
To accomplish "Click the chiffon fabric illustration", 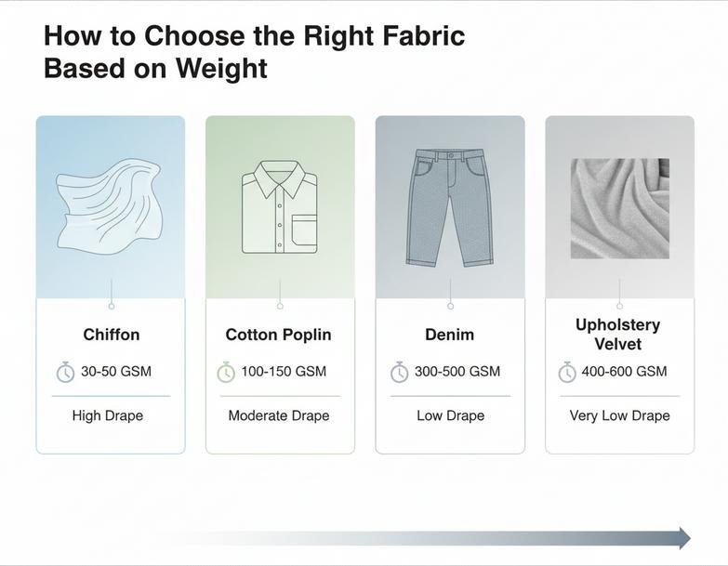I will click(109, 202).
